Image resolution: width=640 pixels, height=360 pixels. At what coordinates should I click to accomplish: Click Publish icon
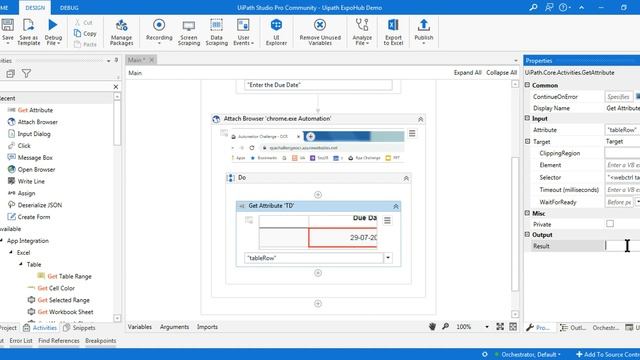[x=424, y=25]
